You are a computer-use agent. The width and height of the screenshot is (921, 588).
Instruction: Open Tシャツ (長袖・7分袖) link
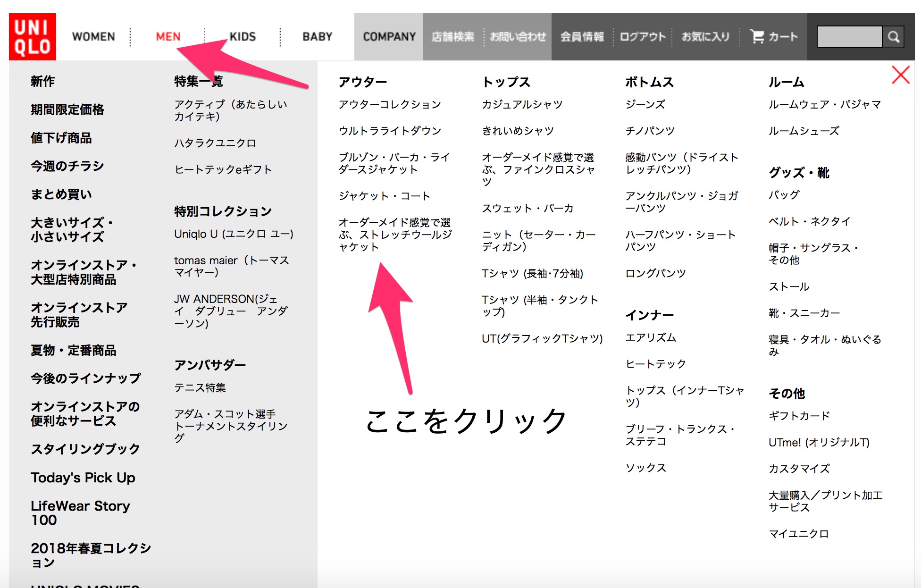[x=533, y=273]
